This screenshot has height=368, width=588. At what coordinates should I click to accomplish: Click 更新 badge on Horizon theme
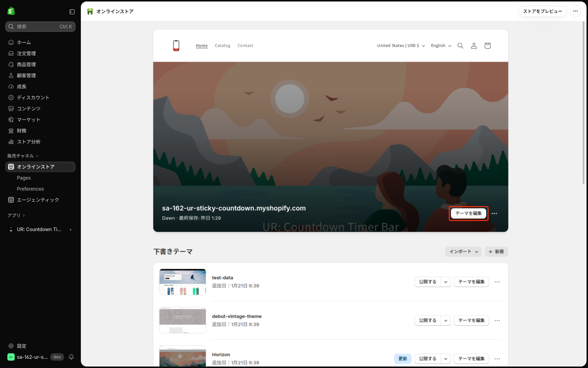coord(403,359)
